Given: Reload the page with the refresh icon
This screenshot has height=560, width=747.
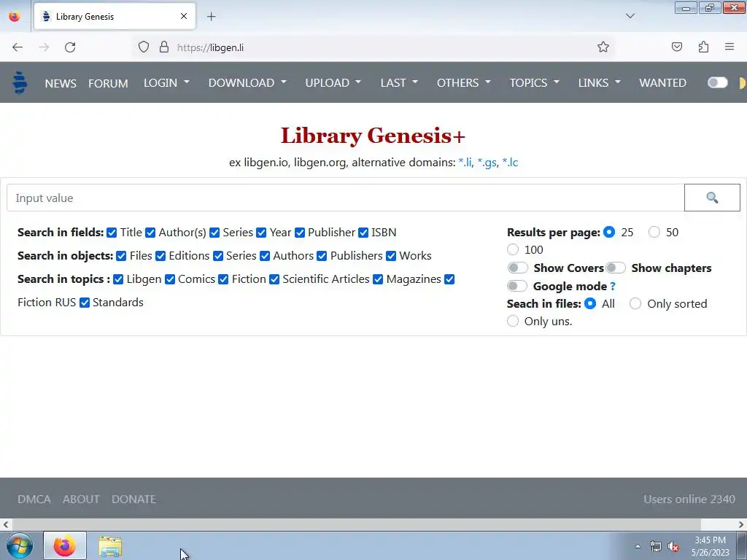Looking at the screenshot, I should (70, 47).
